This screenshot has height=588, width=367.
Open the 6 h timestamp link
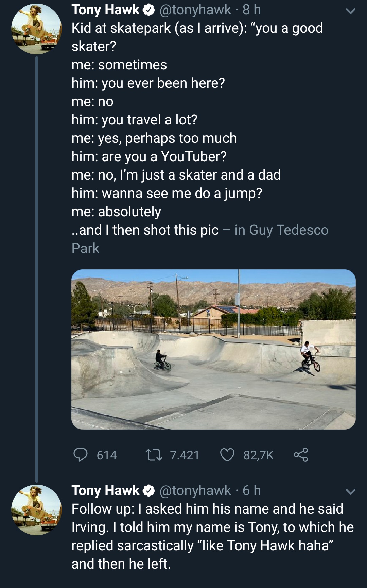tap(252, 490)
